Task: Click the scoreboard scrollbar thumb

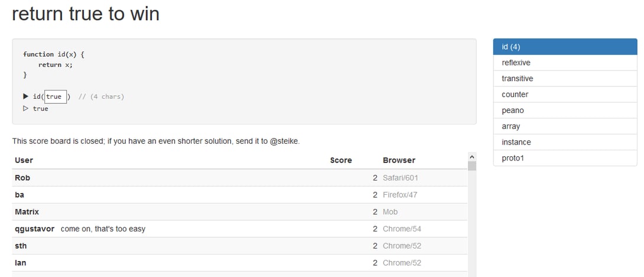Action: (471, 166)
